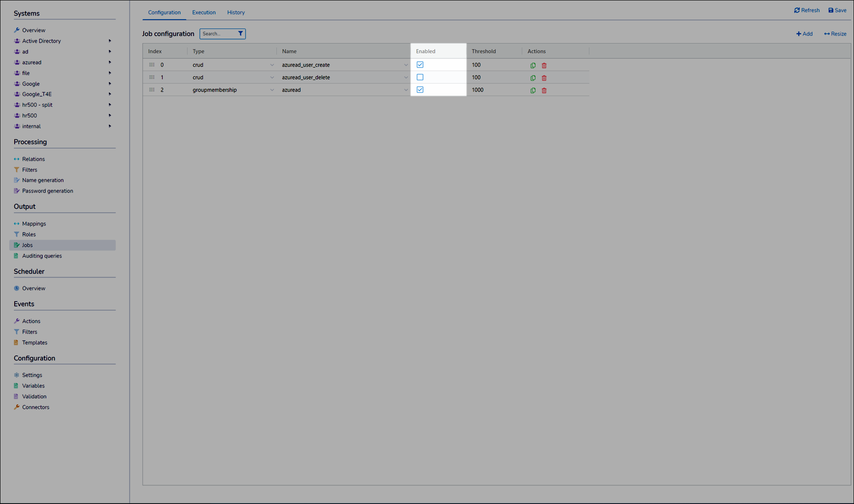Click the copy icon for groupmembership job

click(x=533, y=90)
